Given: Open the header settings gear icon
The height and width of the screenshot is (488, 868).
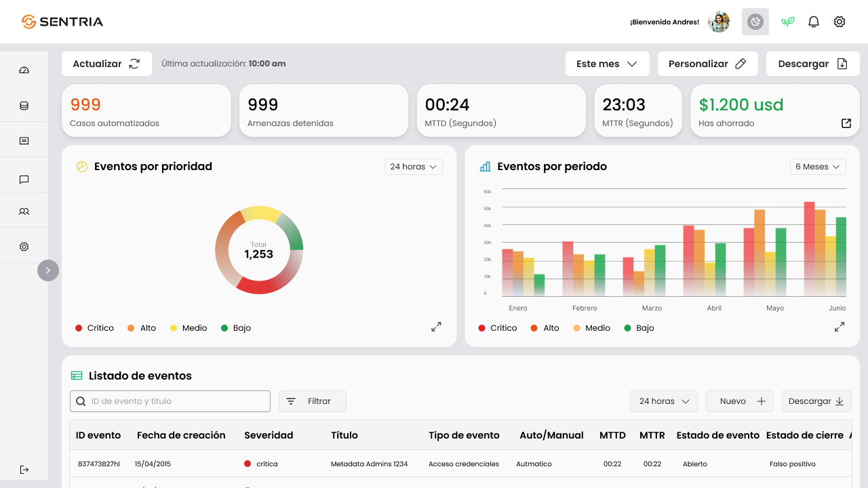Looking at the screenshot, I should (x=840, y=22).
